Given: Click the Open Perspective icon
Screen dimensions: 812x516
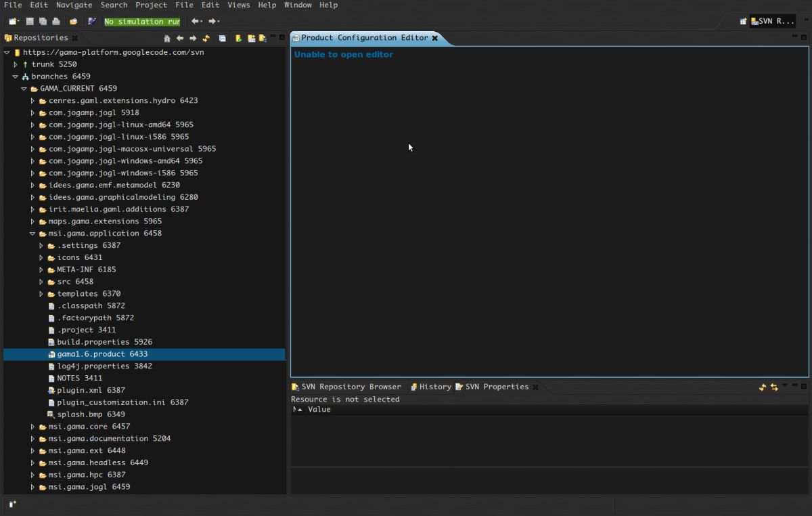Looking at the screenshot, I should (743, 22).
